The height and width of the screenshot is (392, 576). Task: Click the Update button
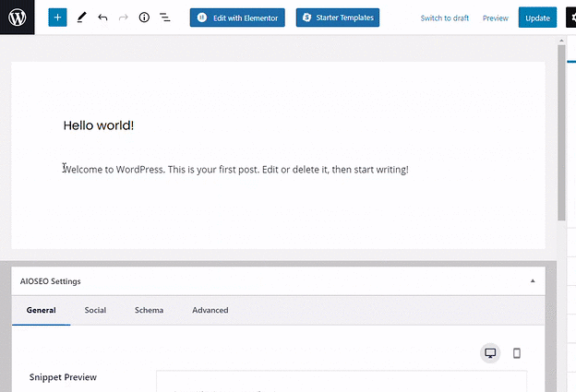pos(537,18)
